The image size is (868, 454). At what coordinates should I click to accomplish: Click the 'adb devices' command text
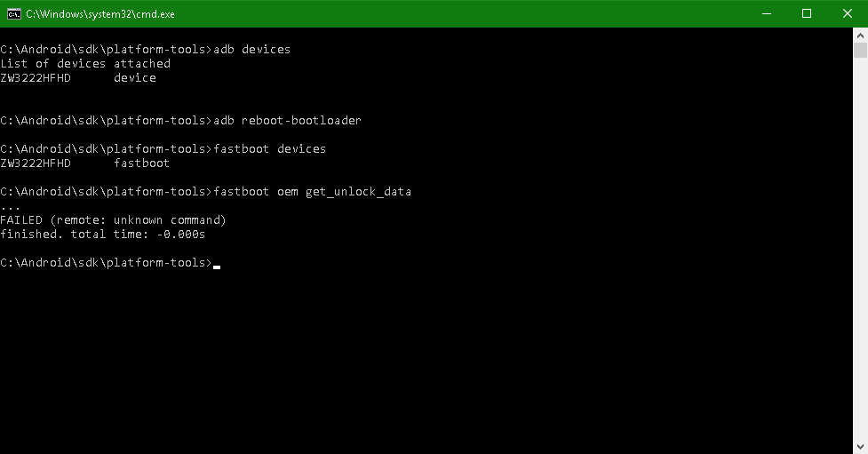[x=252, y=49]
